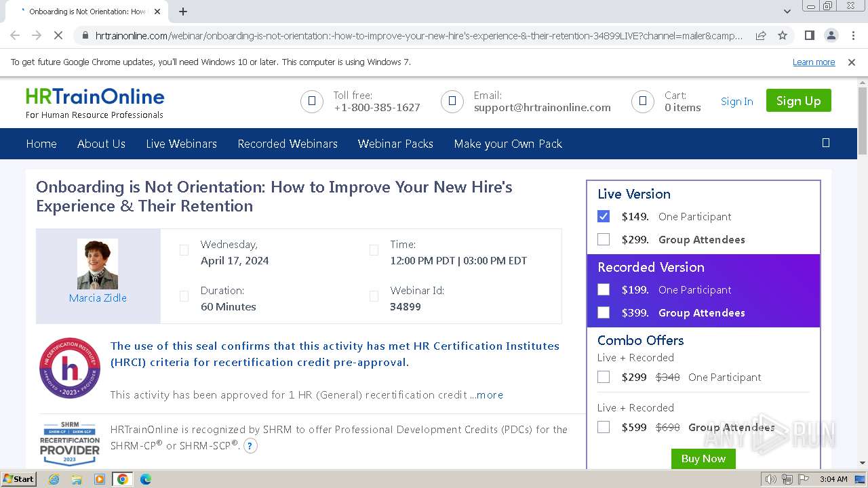This screenshot has width=868, height=488.
Task: Click the search icon in navigation bar
Action: (825, 143)
